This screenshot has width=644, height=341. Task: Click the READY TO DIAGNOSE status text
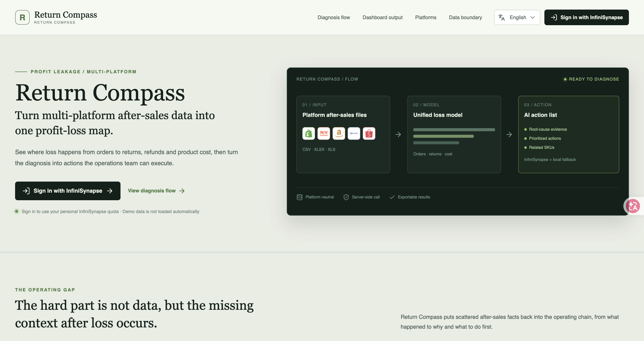click(594, 79)
